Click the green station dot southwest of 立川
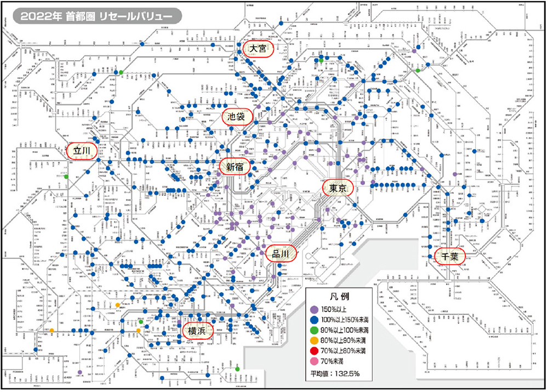This screenshot has width=548, height=392. coord(66,177)
